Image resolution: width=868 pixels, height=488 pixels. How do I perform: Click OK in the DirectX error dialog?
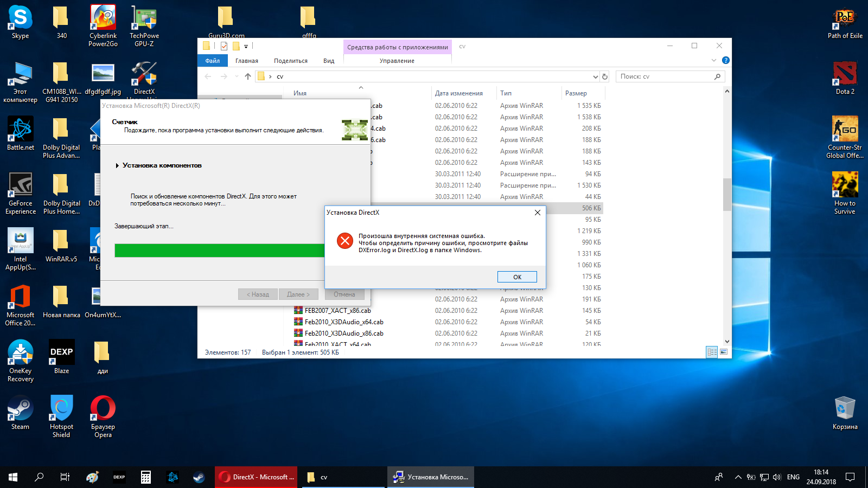[517, 277]
